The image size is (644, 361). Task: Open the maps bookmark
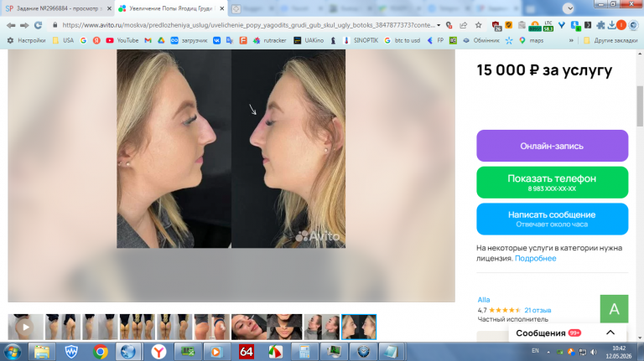(532, 40)
